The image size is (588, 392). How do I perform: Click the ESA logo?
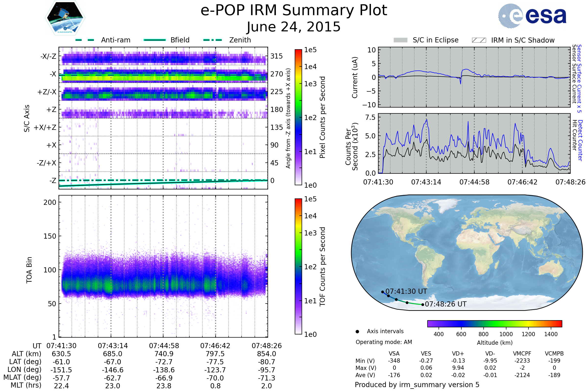(x=532, y=16)
